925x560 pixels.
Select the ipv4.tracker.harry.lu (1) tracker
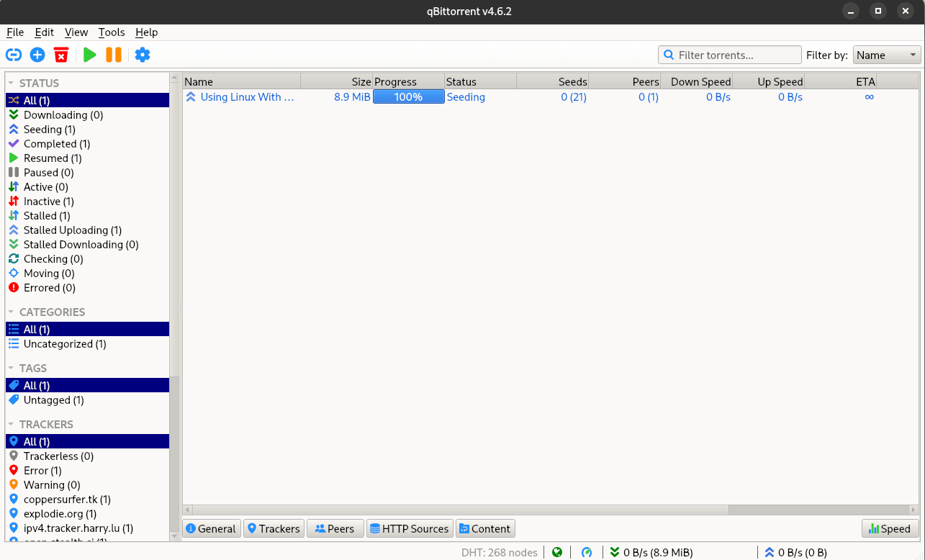pyautogui.click(x=88, y=528)
